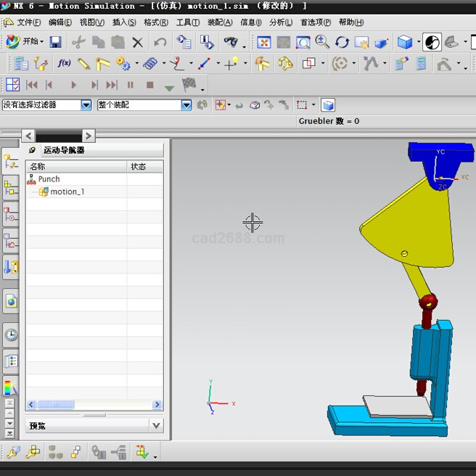Click the navigator horizontal scrollbar right arrow
This screenshot has width=476, height=476.
[x=157, y=405]
